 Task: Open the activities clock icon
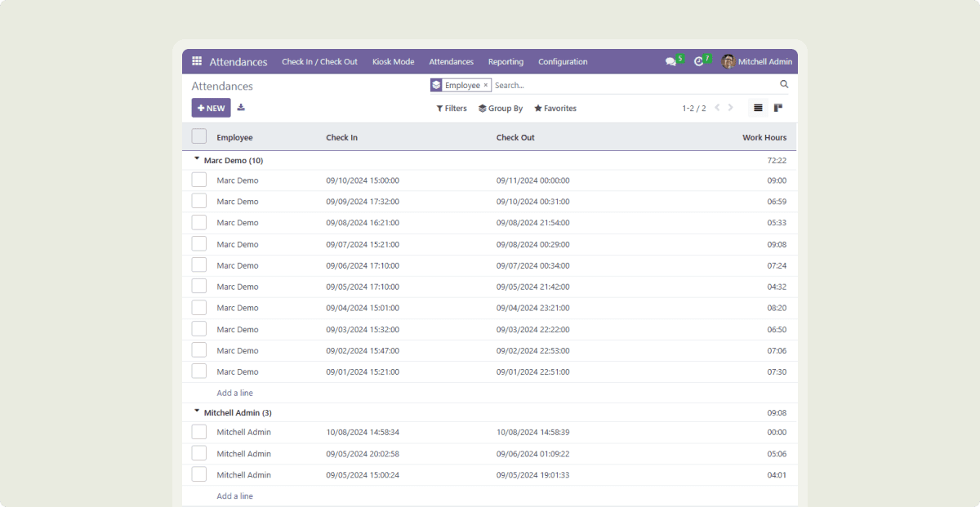point(698,62)
